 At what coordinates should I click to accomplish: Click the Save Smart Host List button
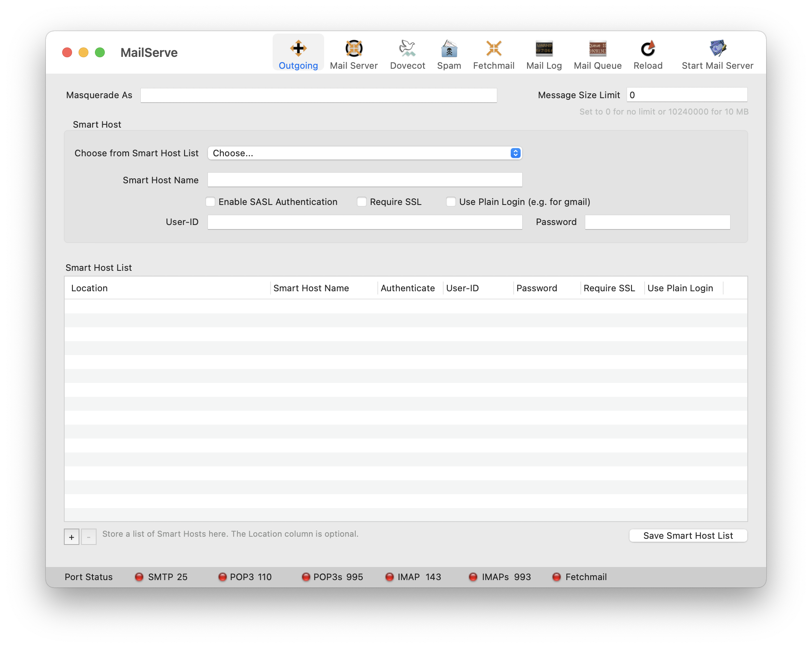point(688,535)
